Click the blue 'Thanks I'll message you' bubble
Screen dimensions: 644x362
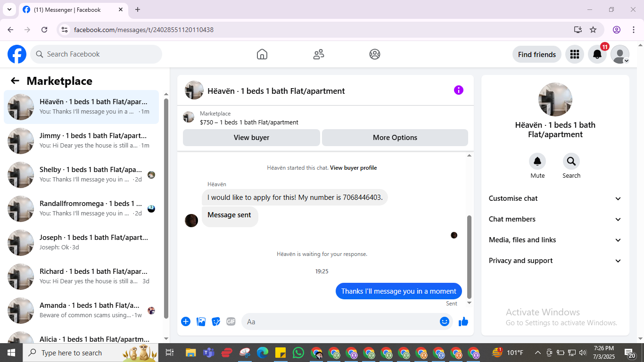(399, 291)
